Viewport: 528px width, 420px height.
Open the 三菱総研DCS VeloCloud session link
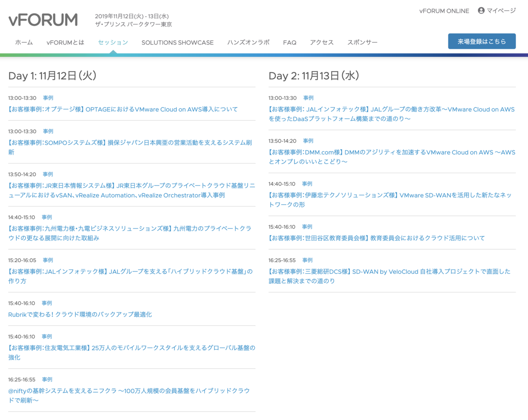pyautogui.click(x=390, y=276)
